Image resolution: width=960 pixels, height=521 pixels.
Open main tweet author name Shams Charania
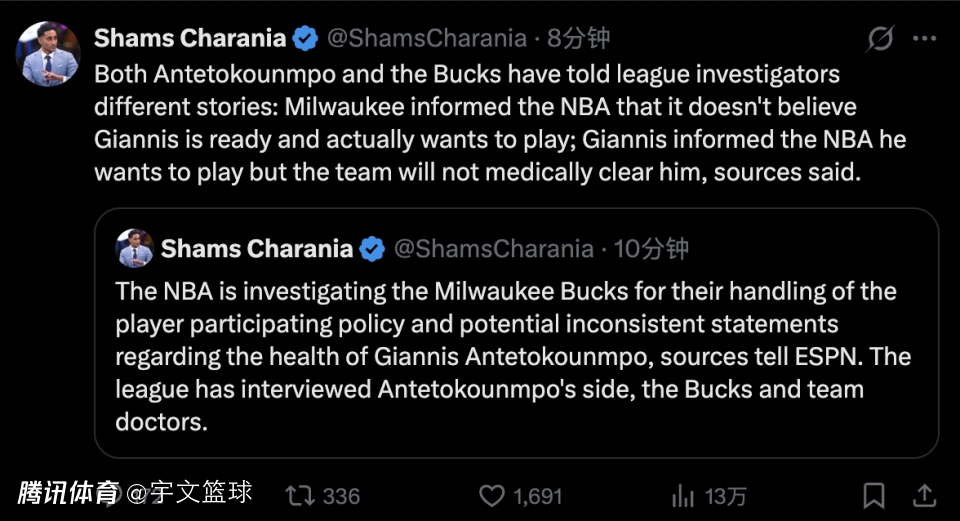click(x=190, y=39)
